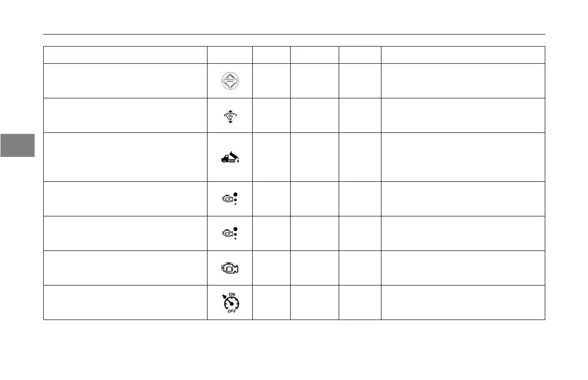Select the top-left header cell of the table

tap(125, 55)
